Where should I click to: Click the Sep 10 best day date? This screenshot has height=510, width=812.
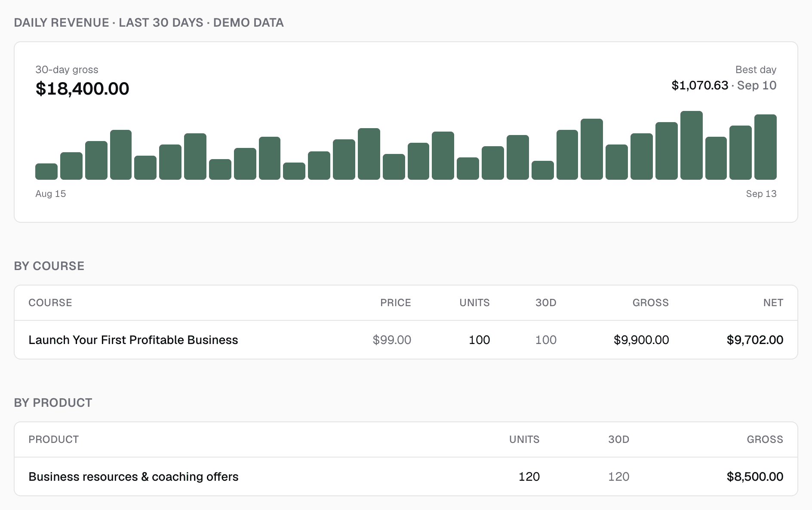tap(757, 85)
